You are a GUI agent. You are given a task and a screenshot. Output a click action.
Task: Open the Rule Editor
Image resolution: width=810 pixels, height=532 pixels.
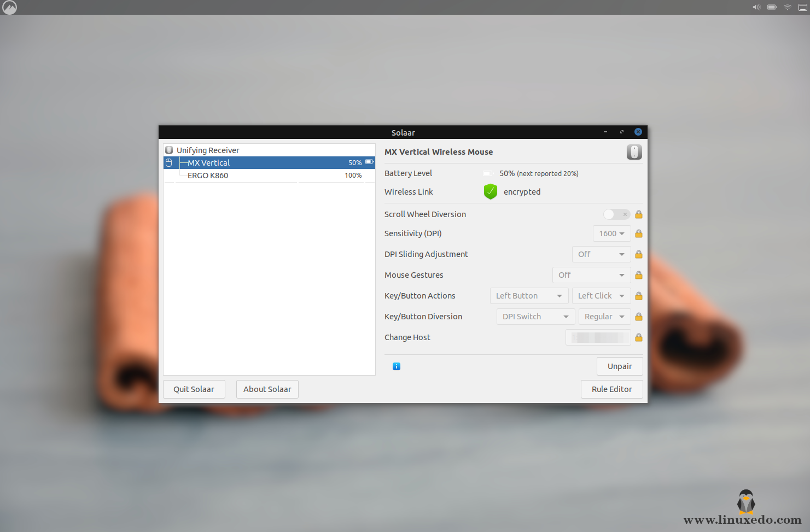coord(611,389)
